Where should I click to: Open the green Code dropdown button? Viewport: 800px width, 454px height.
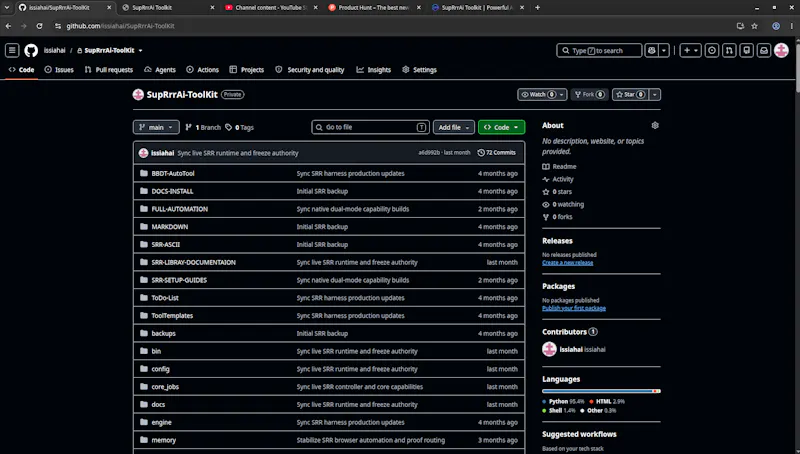pyautogui.click(x=502, y=127)
